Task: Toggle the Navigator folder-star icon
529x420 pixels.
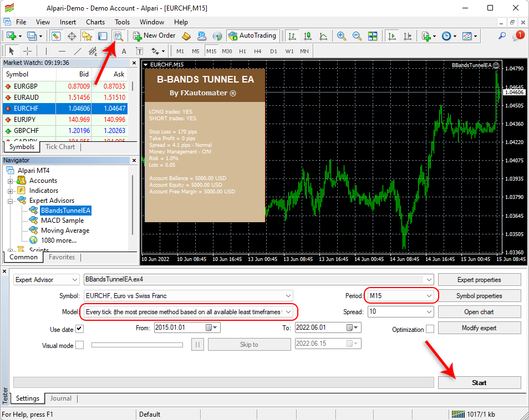Action: 87,36
